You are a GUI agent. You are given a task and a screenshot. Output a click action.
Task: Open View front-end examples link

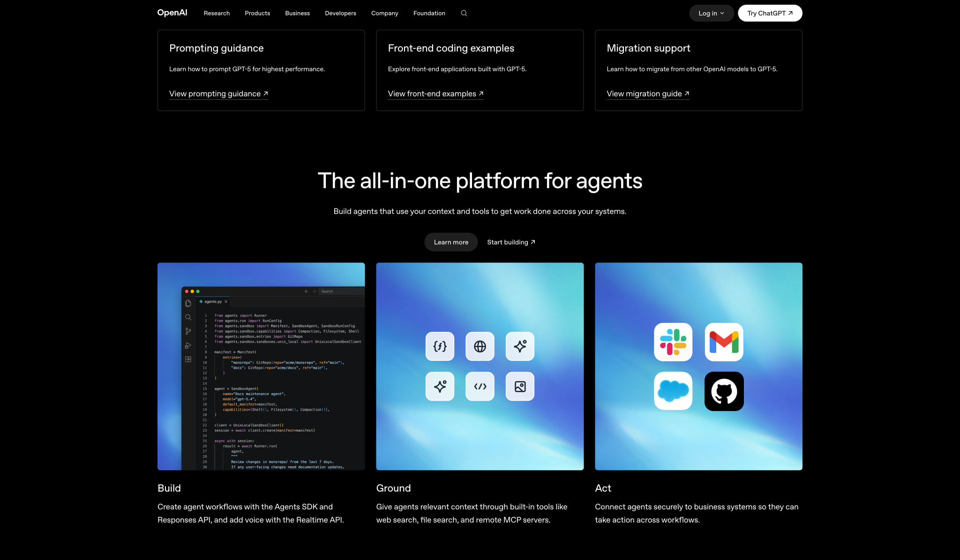(435, 94)
